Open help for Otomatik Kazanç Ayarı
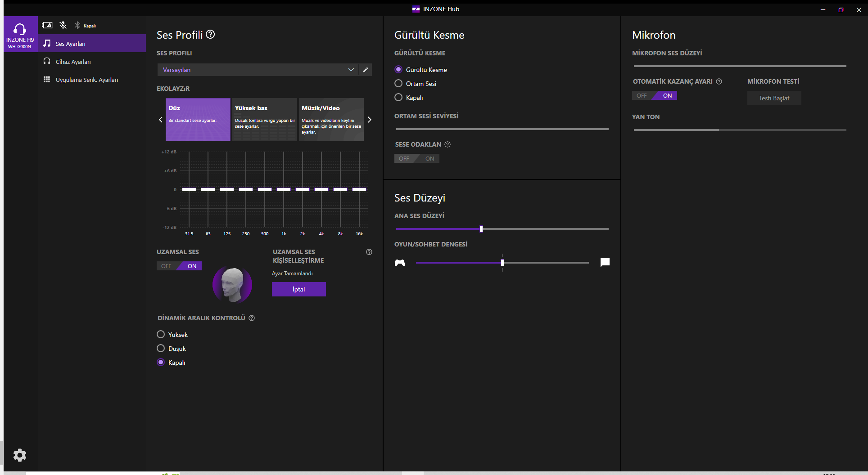 719,81
